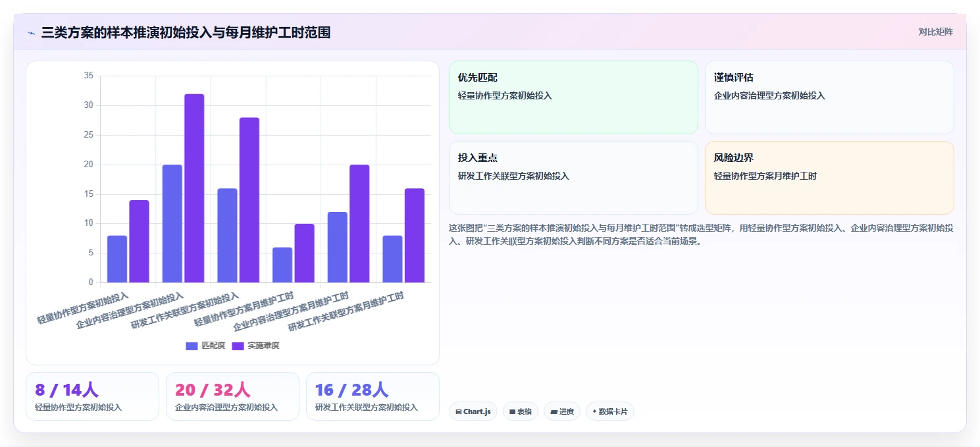Image resolution: width=980 pixels, height=447 pixels.
Task: Click the 8 / 14人 stat card
Action: click(x=92, y=396)
